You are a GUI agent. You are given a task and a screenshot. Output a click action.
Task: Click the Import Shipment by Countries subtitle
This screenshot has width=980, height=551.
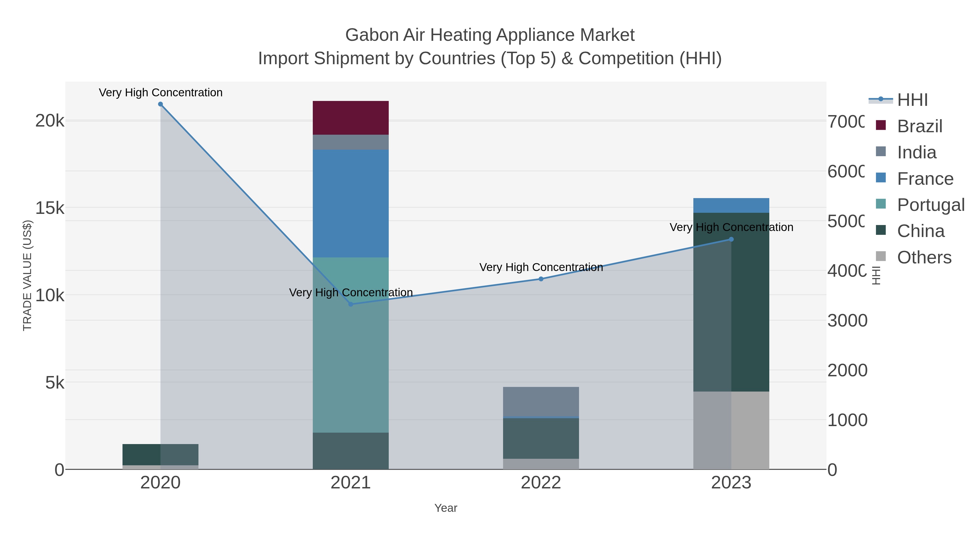click(x=490, y=59)
